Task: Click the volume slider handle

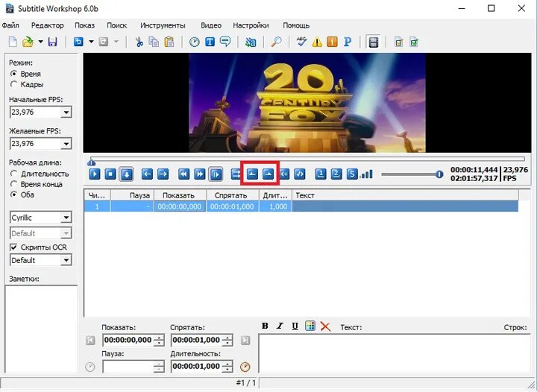Action: (x=439, y=174)
